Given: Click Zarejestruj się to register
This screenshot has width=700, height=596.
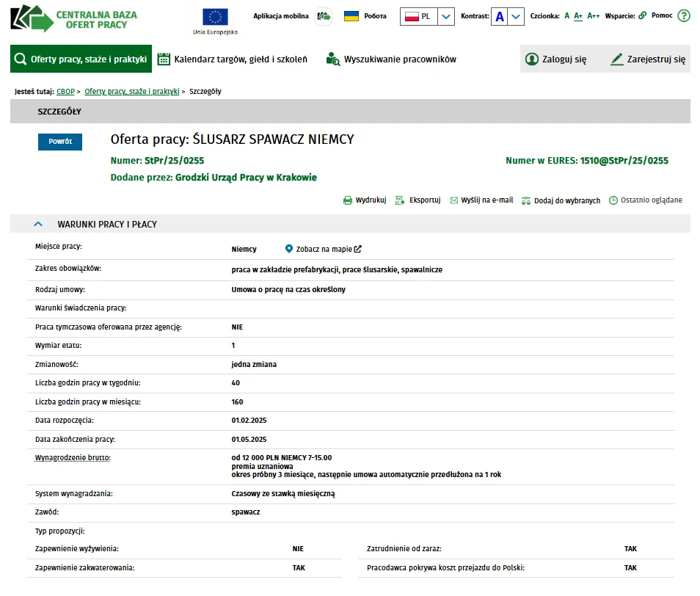Looking at the screenshot, I should point(648,59).
